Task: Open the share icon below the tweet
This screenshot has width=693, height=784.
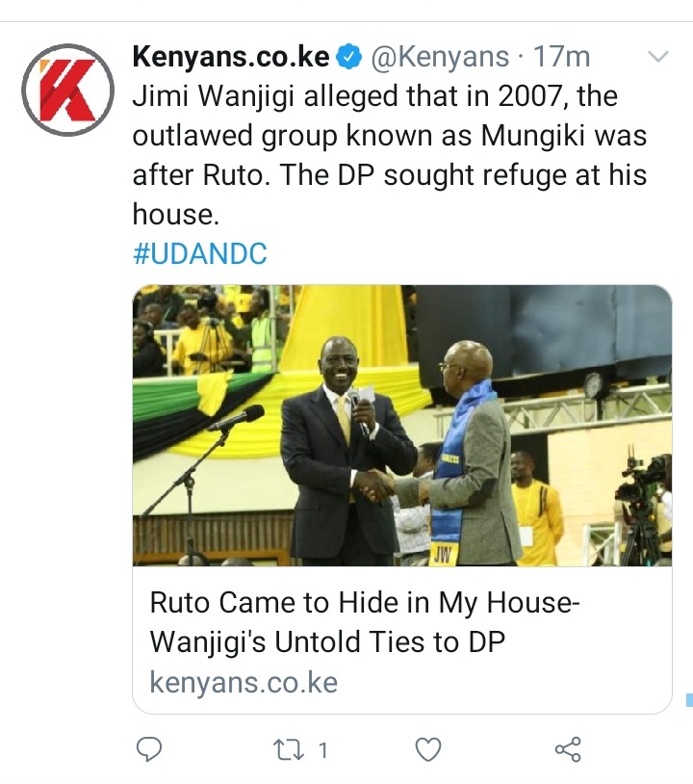Action: tap(568, 749)
